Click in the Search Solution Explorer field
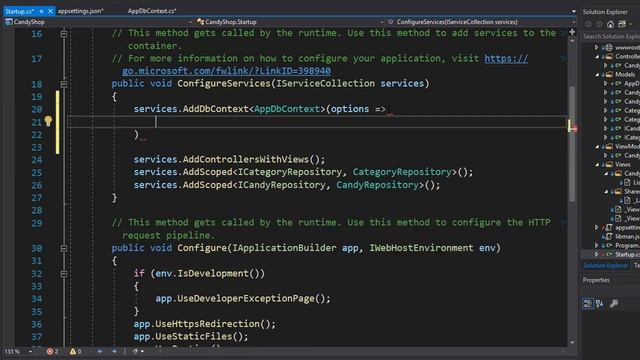Image resolution: width=640 pixels, height=360 pixels. (x=611, y=36)
